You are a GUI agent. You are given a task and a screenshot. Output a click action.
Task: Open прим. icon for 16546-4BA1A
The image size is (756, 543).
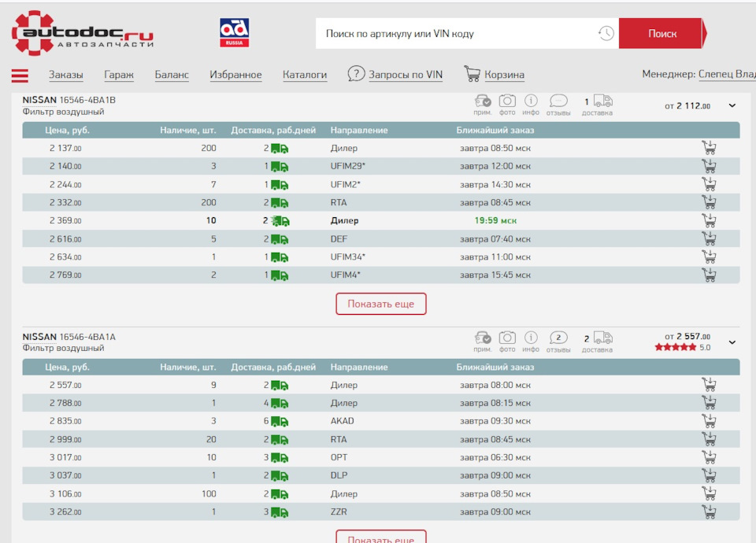pos(483,338)
